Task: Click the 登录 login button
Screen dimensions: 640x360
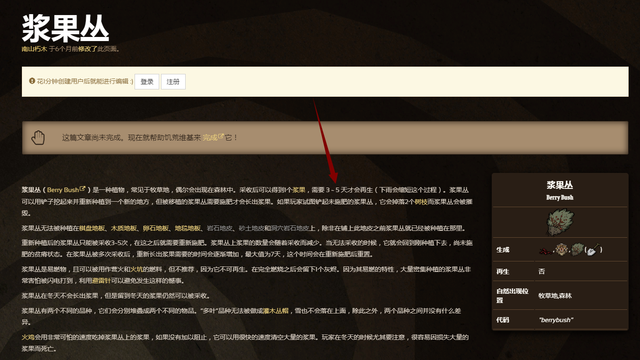Action: (x=147, y=82)
